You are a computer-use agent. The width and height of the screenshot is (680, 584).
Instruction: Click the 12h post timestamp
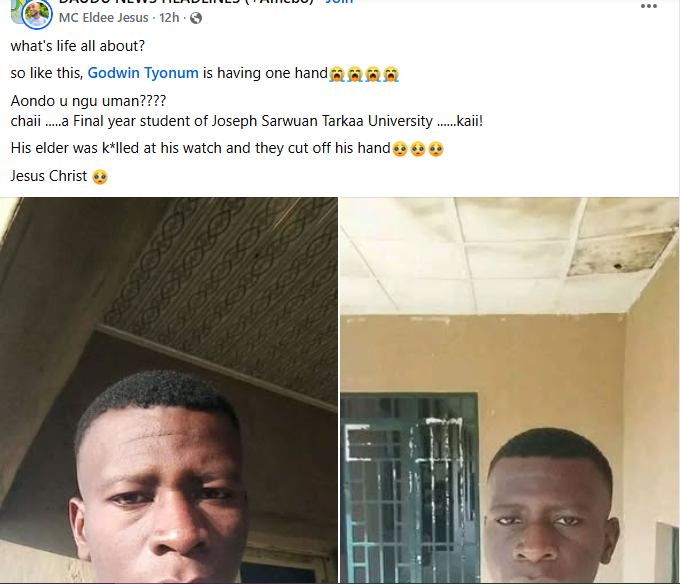coord(170,18)
